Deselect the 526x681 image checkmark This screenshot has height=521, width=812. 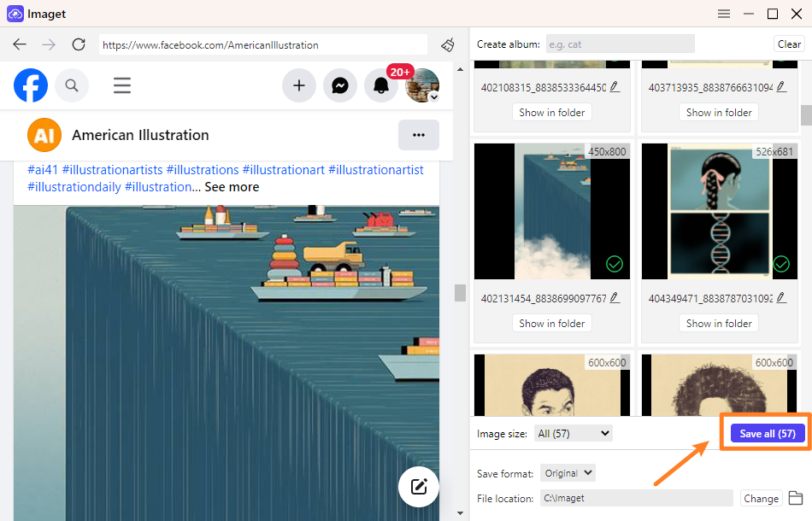[x=781, y=265]
